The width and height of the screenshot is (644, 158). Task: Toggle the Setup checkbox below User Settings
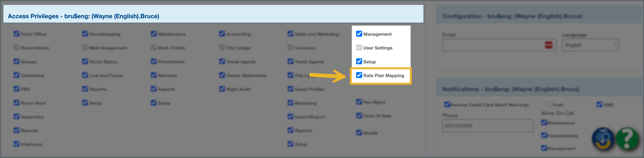[359, 61]
